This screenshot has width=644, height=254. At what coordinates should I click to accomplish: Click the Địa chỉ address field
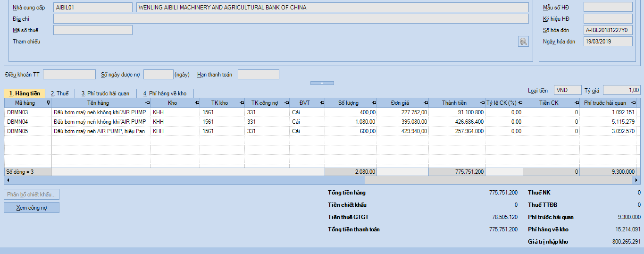291,19
